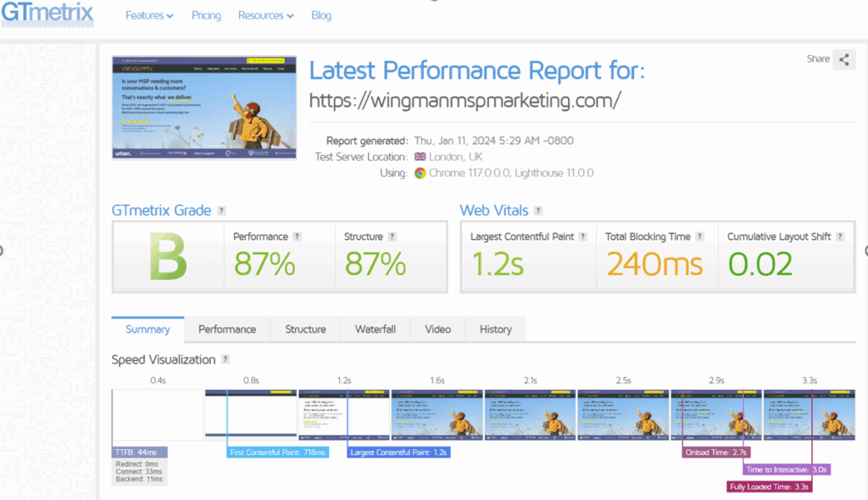Screen dimensions: 868x500
Task: Click help icon beside Web Vitals heading
Action: pos(538,211)
